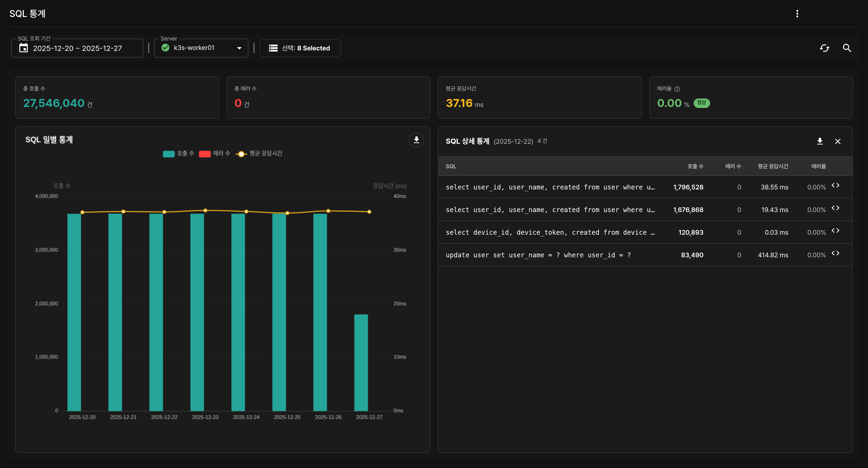Click the refresh icon in filter bar
The height and width of the screenshot is (468, 868).
pos(824,48)
